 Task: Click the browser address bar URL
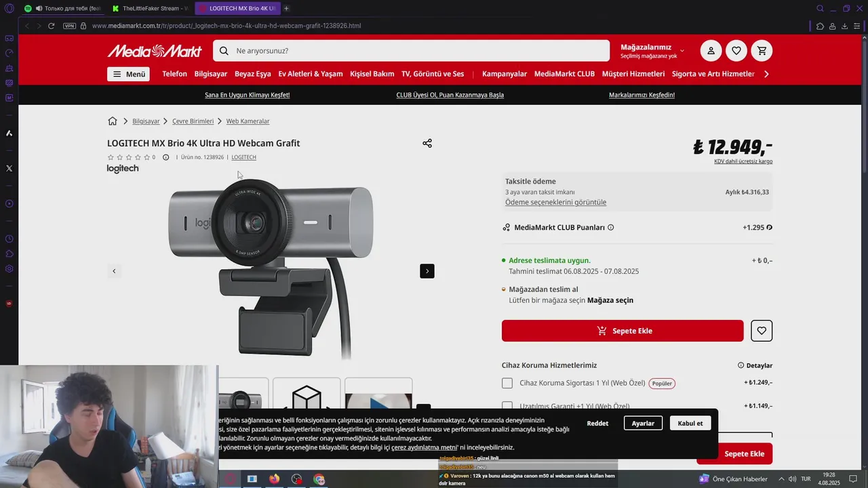click(226, 26)
